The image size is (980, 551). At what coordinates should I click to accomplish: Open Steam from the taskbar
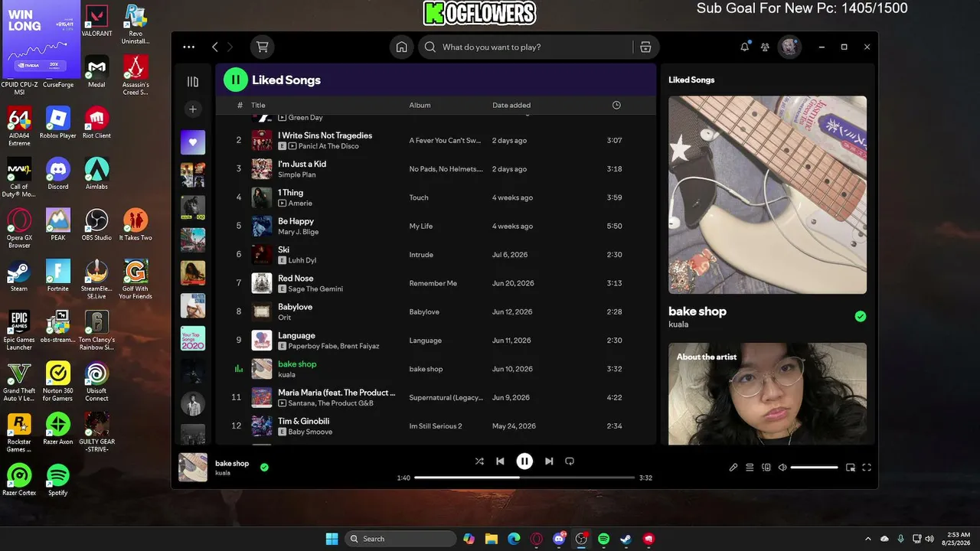pyautogui.click(x=626, y=539)
